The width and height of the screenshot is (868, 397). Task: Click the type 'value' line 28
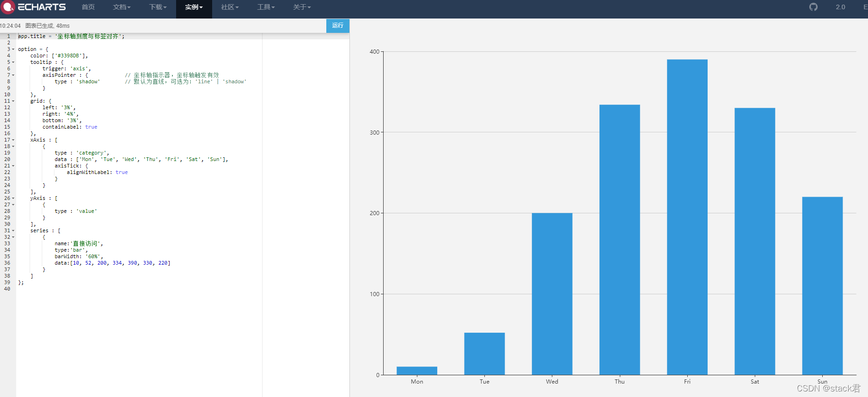point(76,211)
